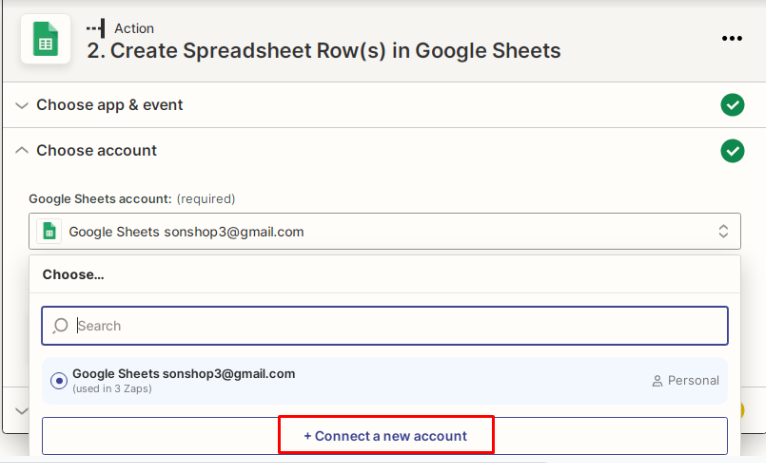This screenshot has width=766, height=463.
Task: Open the Google Sheets account dropdown arrows
Action: coord(723,231)
